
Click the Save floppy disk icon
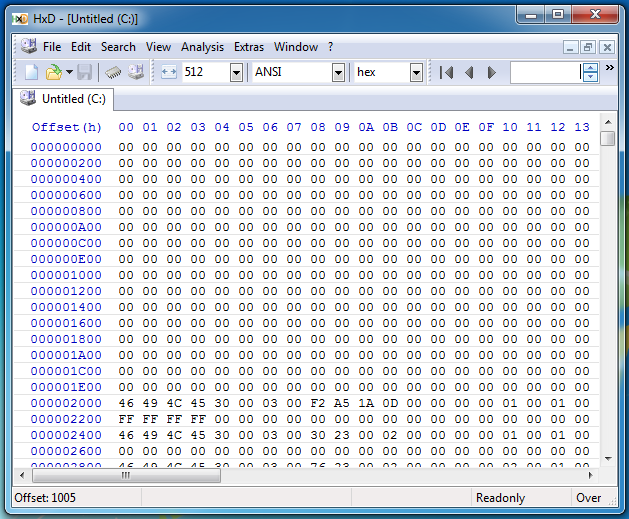click(85, 72)
